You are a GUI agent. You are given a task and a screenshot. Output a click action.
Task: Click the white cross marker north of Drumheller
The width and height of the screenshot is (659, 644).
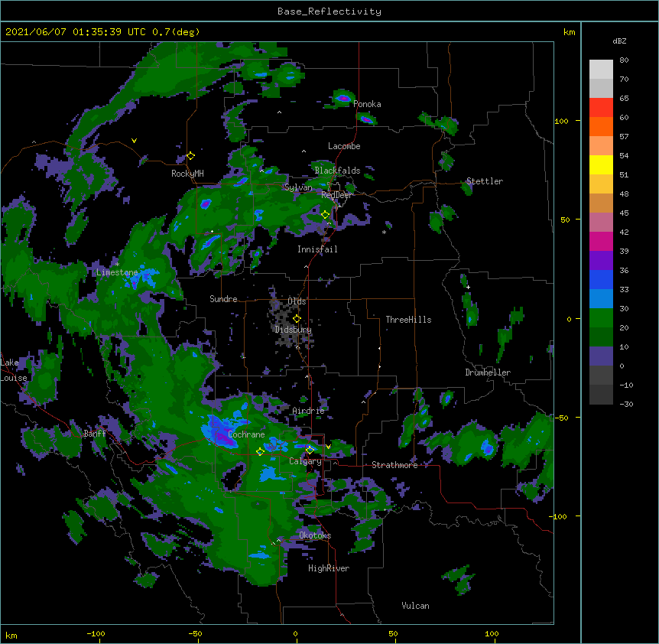[468, 287]
